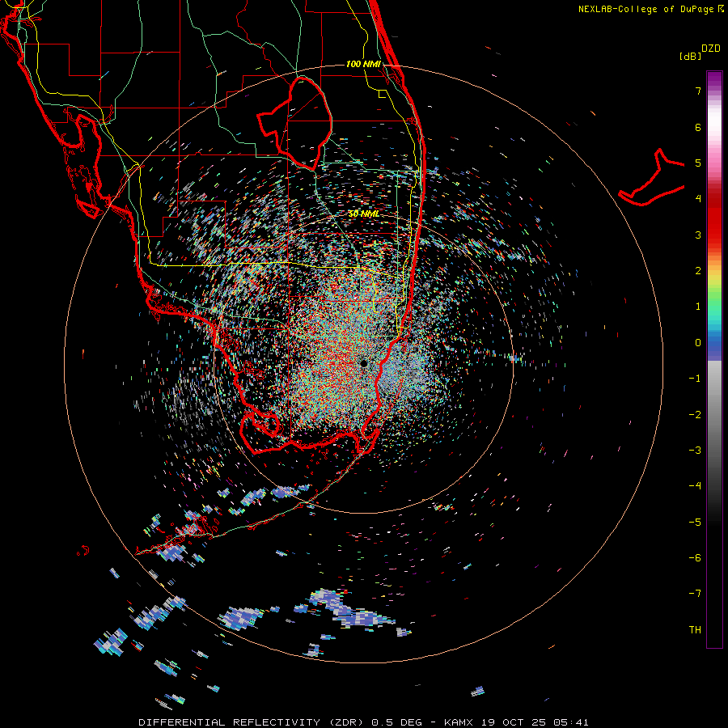This screenshot has height=728, width=728.
Task: Click the -5 dB value on color scale
Action: (x=695, y=523)
